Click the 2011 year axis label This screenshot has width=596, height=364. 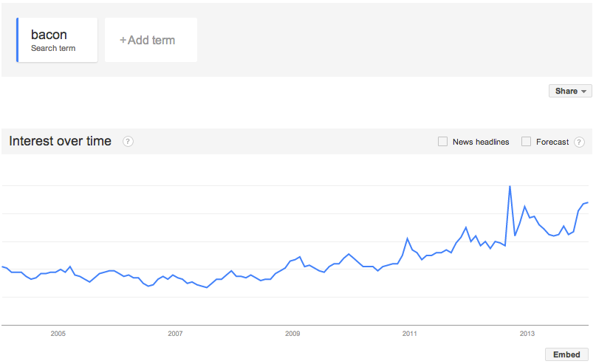[410, 334]
